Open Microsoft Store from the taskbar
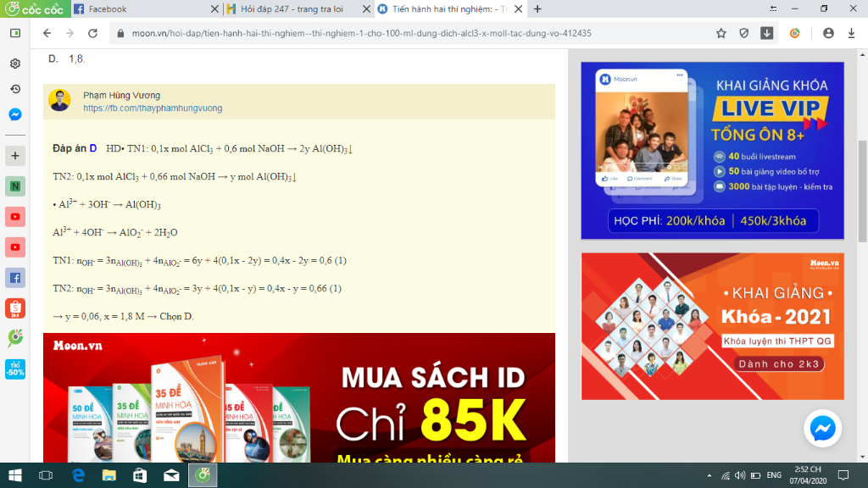868x488 pixels. point(140,475)
